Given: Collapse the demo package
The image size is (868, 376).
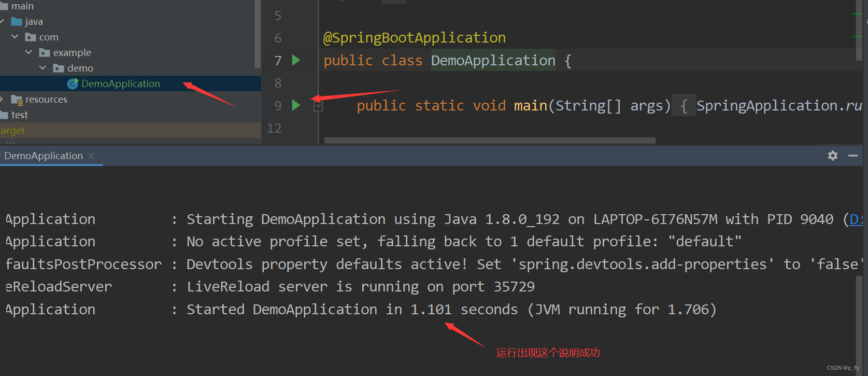Looking at the screenshot, I should pos(43,68).
